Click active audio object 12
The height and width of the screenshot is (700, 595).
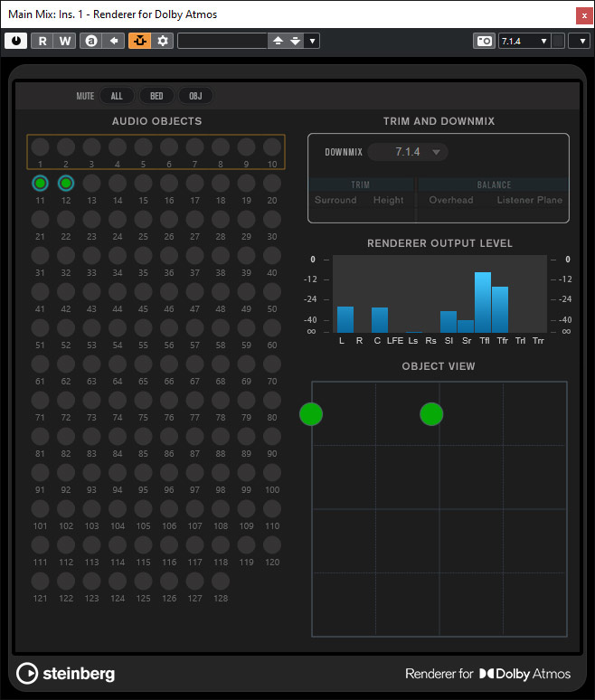click(x=65, y=184)
